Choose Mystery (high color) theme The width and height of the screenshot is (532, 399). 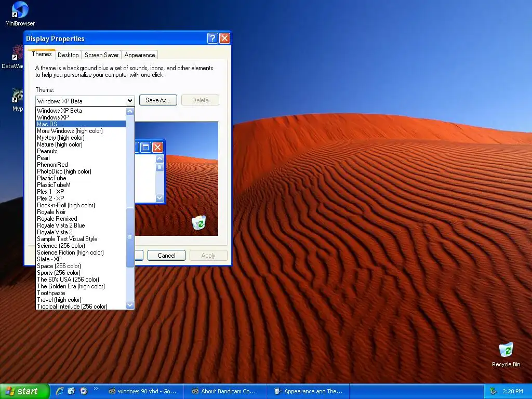coord(81,138)
